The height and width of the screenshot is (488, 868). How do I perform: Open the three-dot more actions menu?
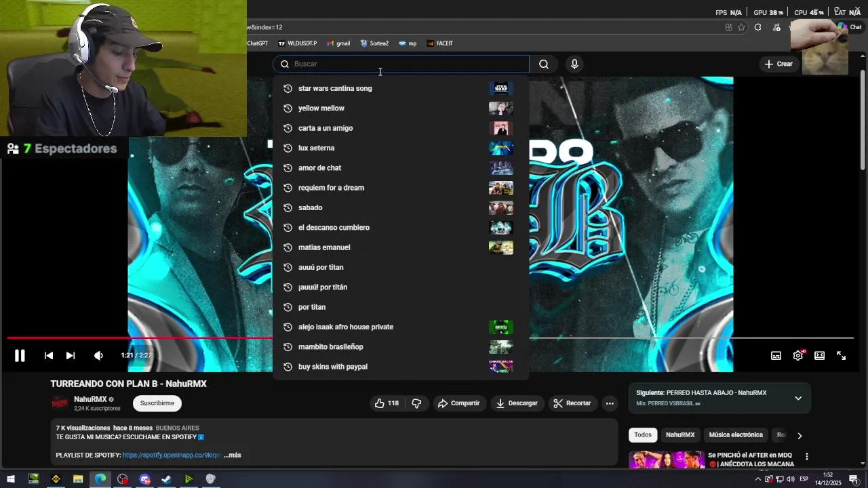pos(610,403)
